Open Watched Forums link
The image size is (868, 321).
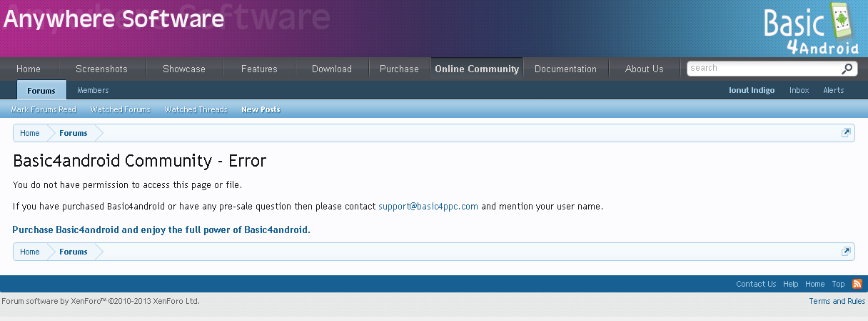pyautogui.click(x=120, y=109)
